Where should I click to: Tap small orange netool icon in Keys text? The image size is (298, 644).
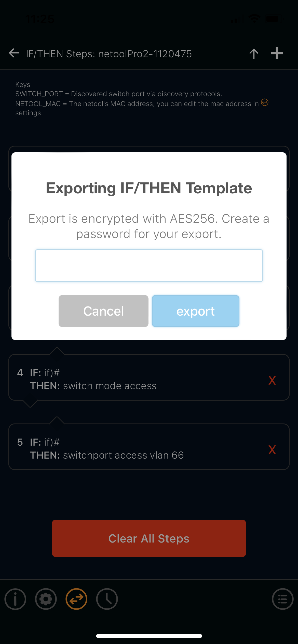265,102
